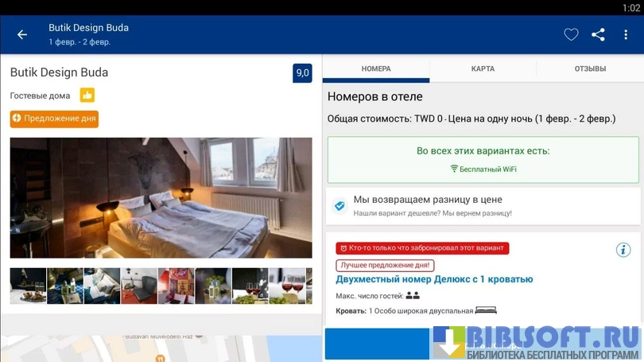This screenshot has height=362, width=644.
Task: Tap the map preview below photos
Action: [x=161, y=348]
